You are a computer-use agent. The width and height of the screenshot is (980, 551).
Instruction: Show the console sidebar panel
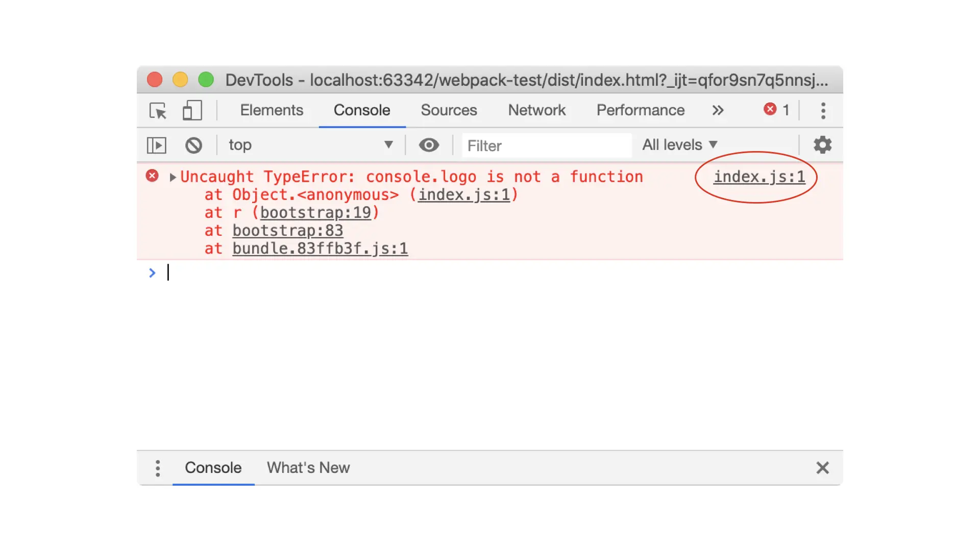[x=157, y=145]
